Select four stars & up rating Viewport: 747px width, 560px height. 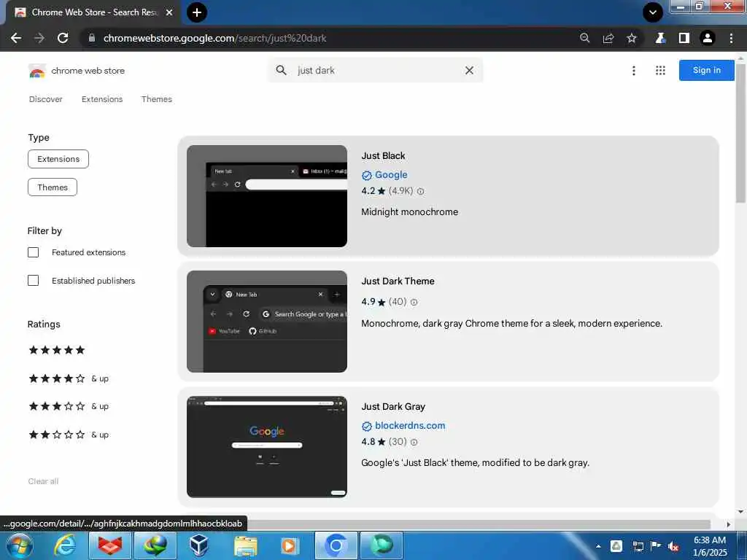[69, 378]
